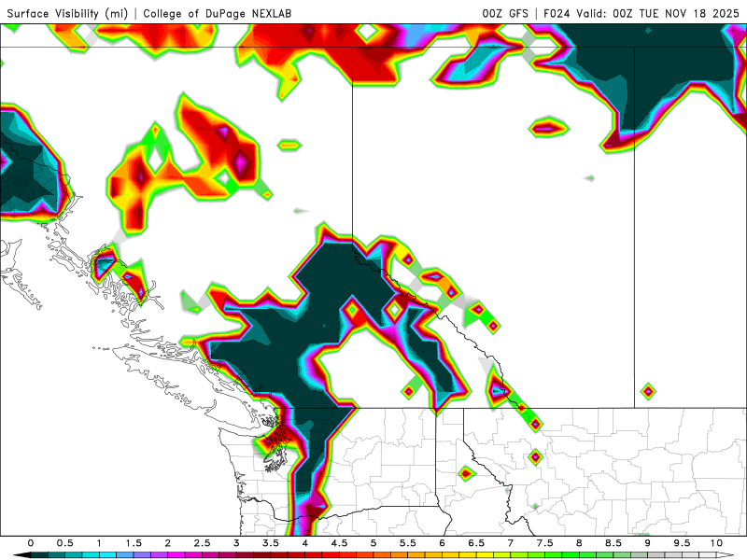Click the "6.5" label on the color scale

[x=476, y=543]
